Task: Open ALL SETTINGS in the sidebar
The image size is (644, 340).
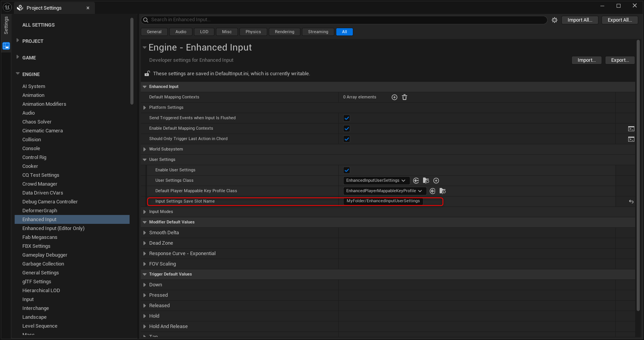Action: tap(39, 25)
